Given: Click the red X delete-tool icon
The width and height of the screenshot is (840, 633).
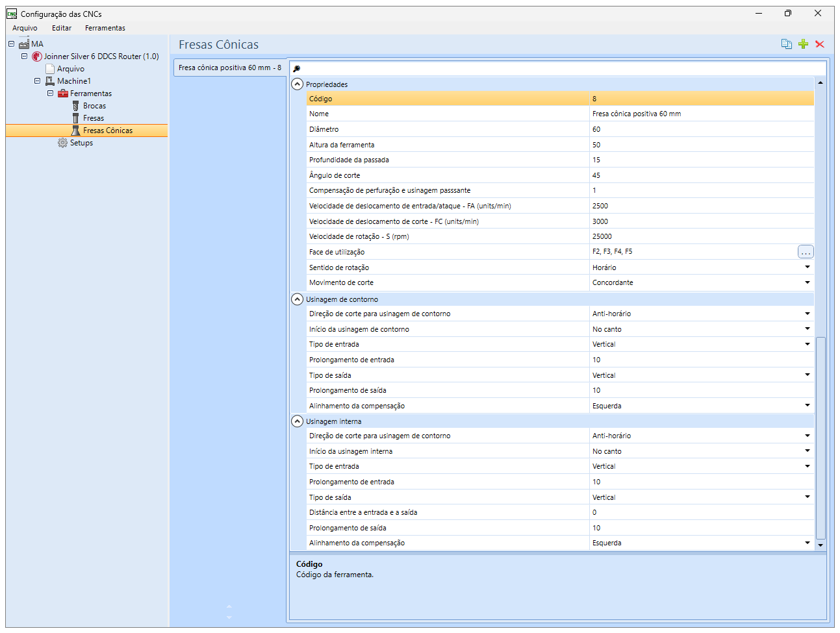Looking at the screenshot, I should pos(820,44).
